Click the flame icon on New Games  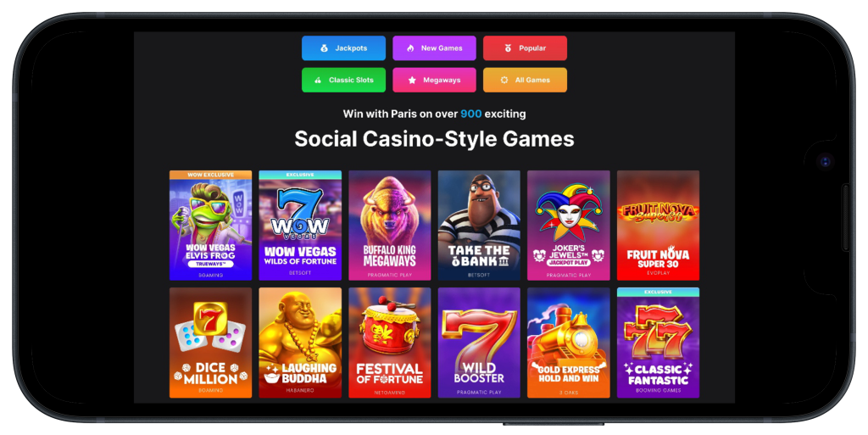point(410,48)
